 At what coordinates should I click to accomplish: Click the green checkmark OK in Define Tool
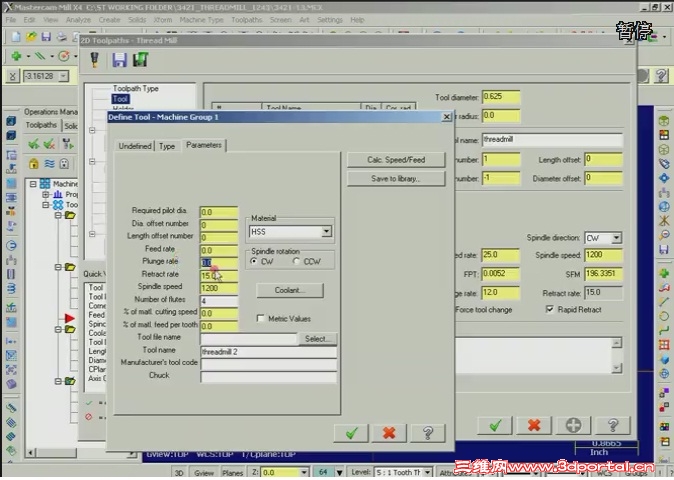(x=351, y=433)
